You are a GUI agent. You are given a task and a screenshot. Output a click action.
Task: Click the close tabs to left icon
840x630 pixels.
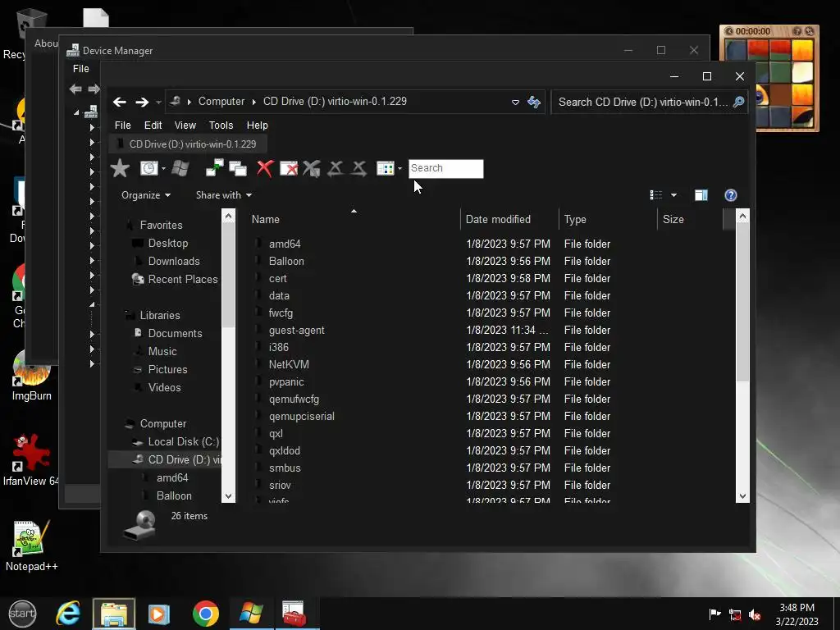click(336, 168)
